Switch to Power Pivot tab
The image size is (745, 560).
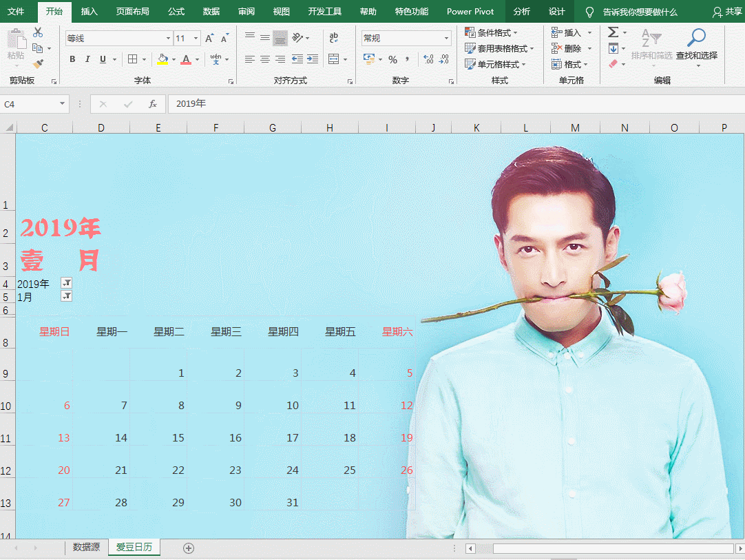coord(470,12)
